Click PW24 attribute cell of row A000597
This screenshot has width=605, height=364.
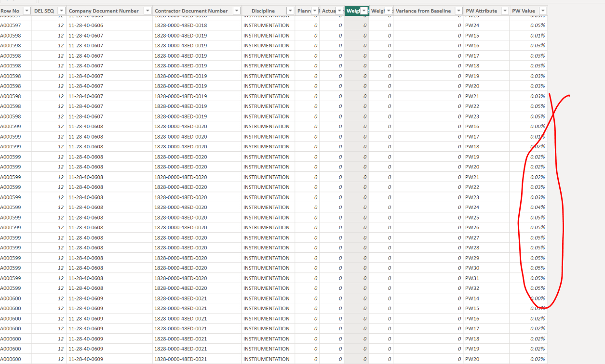click(486, 25)
